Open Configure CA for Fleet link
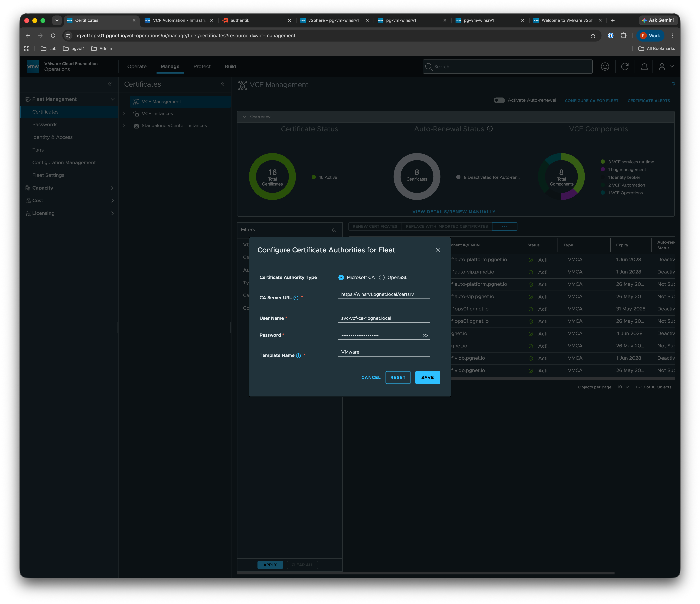The width and height of the screenshot is (700, 604). (x=591, y=101)
